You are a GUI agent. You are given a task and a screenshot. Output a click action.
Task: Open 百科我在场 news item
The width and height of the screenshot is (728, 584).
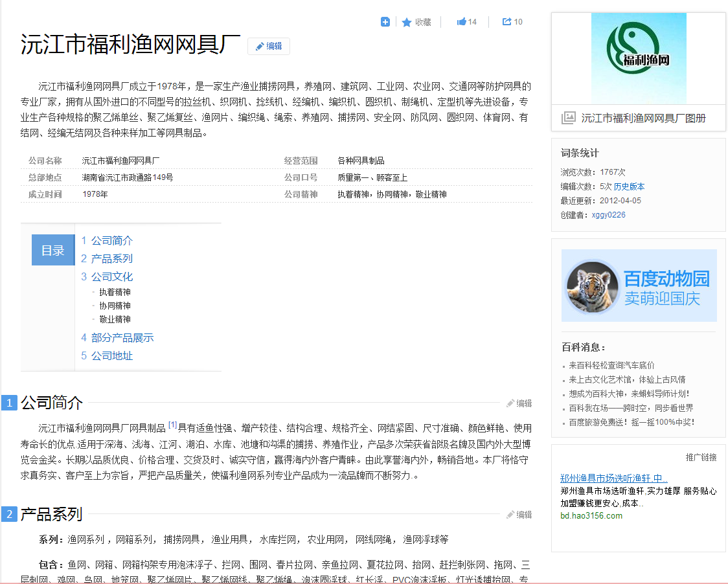click(x=631, y=408)
